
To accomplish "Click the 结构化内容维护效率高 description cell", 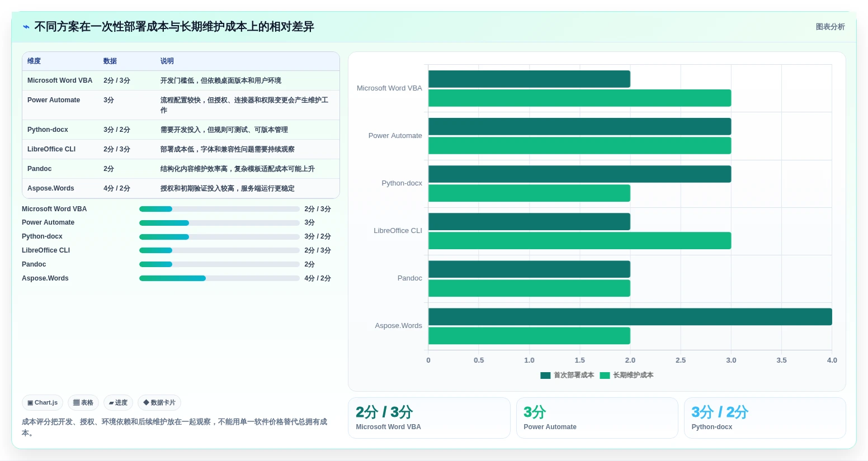I will coord(238,169).
